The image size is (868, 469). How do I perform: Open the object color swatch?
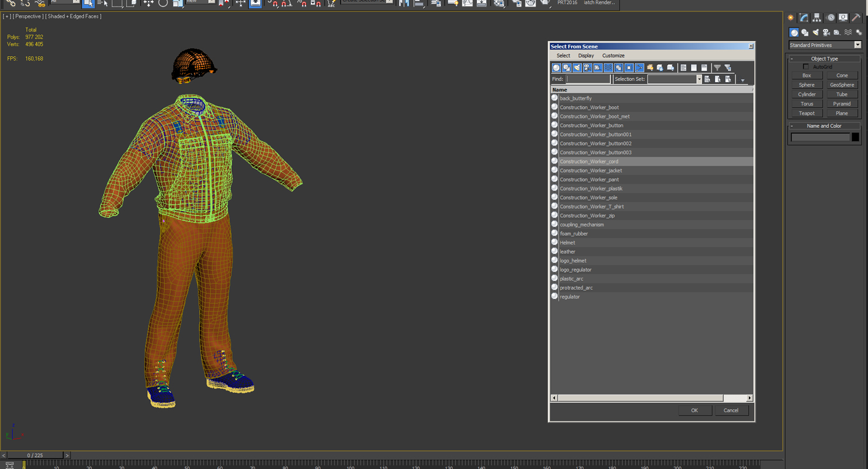[x=855, y=137]
